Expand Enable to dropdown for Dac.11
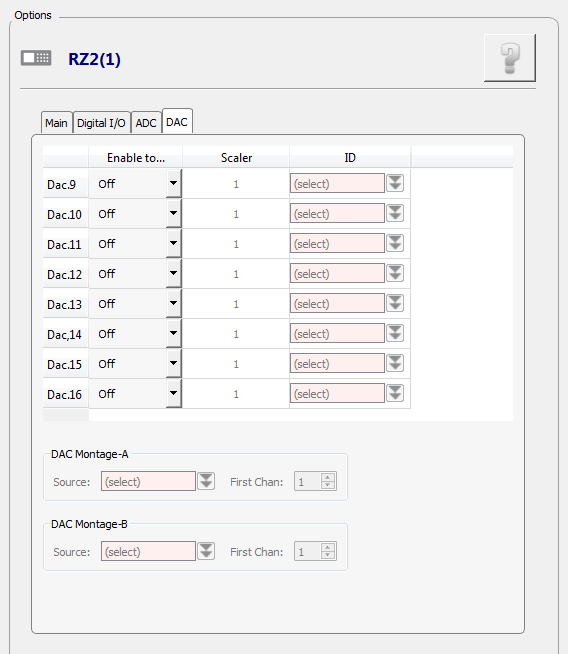The width and height of the screenshot is (568, 654). [173, 244]
